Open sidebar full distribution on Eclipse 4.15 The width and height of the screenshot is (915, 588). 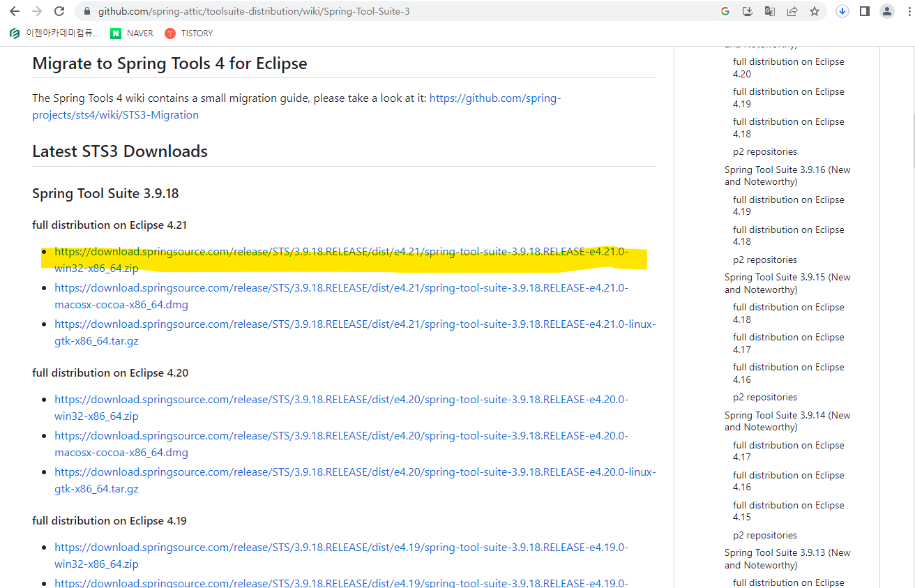click(788, 511)
